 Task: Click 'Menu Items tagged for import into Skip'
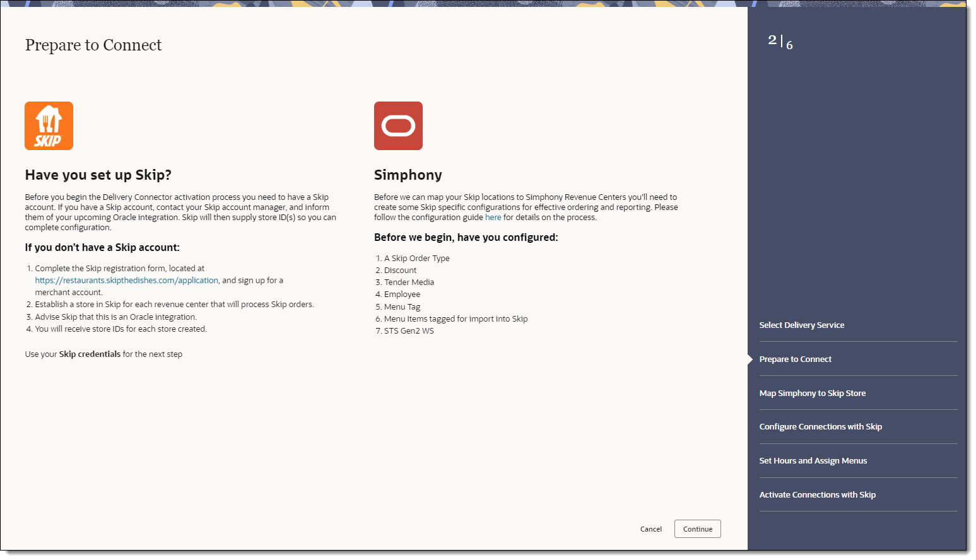click(x=456, y=318)
